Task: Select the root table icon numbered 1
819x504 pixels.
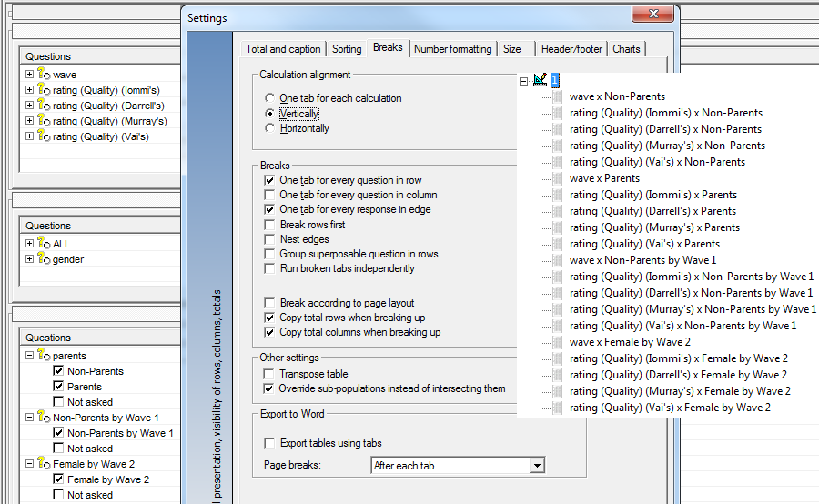Action: [540, 80]
